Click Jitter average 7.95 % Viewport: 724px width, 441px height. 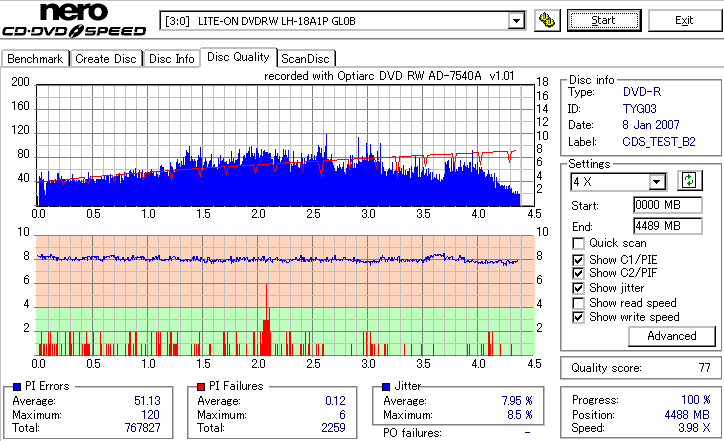pos(517,401)
